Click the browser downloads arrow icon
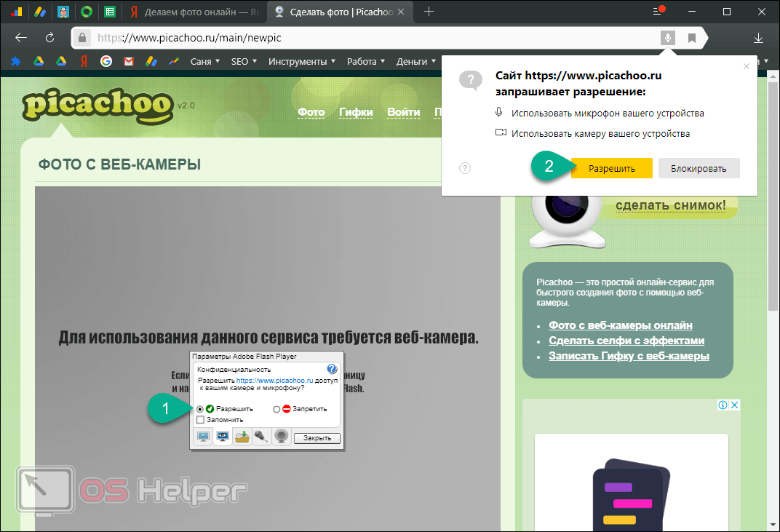This screenshot has width=780, height=532. pos(759,38)
